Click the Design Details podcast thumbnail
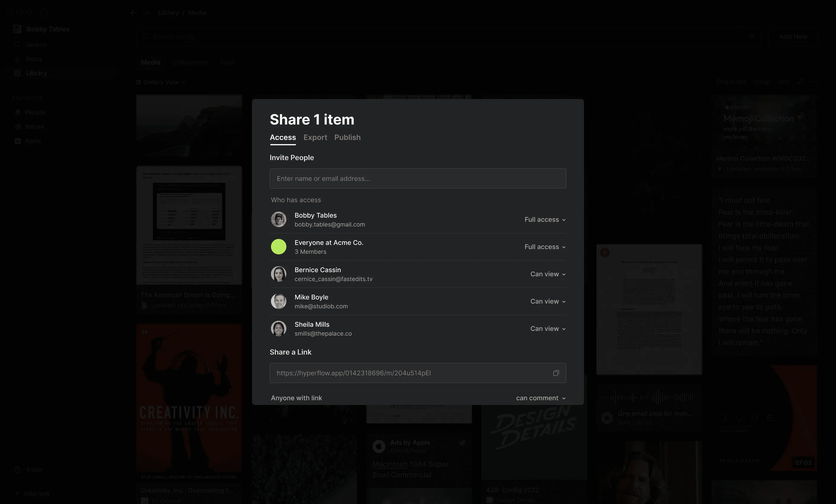Screen dimensions: 836x504 click(534, 442)
